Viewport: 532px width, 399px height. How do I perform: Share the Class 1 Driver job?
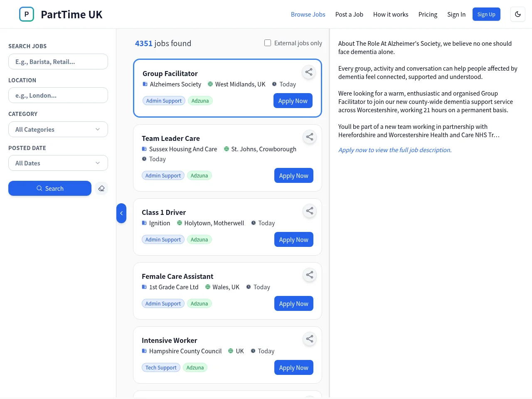tap(310, 211)
